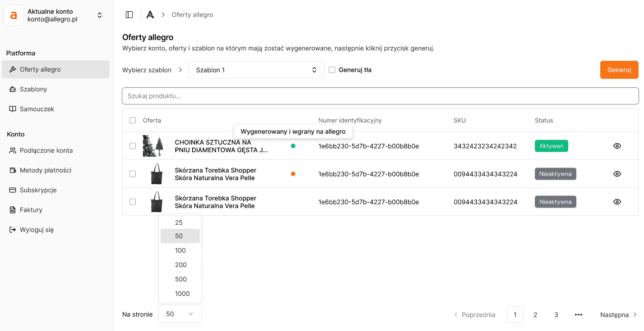Toggle the sidebar panel icon

click(129, 15)
